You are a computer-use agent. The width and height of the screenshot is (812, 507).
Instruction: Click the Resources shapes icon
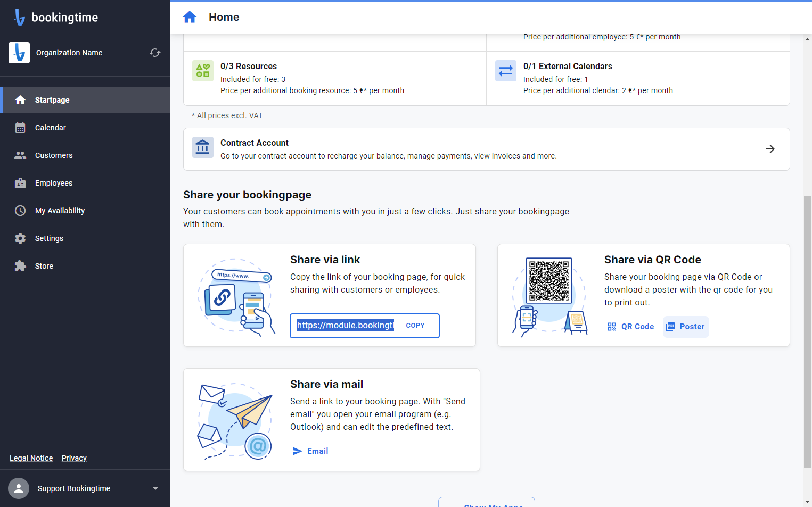[x=203, y=71]
